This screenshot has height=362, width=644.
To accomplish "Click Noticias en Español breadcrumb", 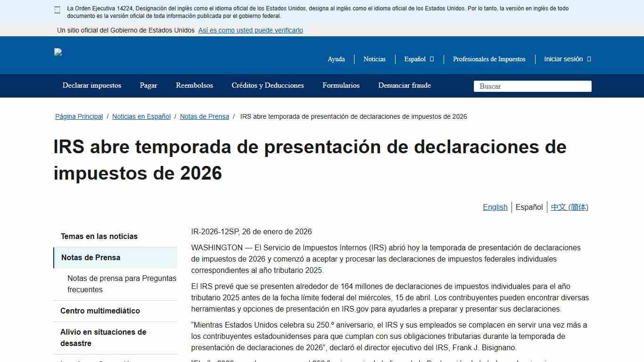I will click(141, 116).
